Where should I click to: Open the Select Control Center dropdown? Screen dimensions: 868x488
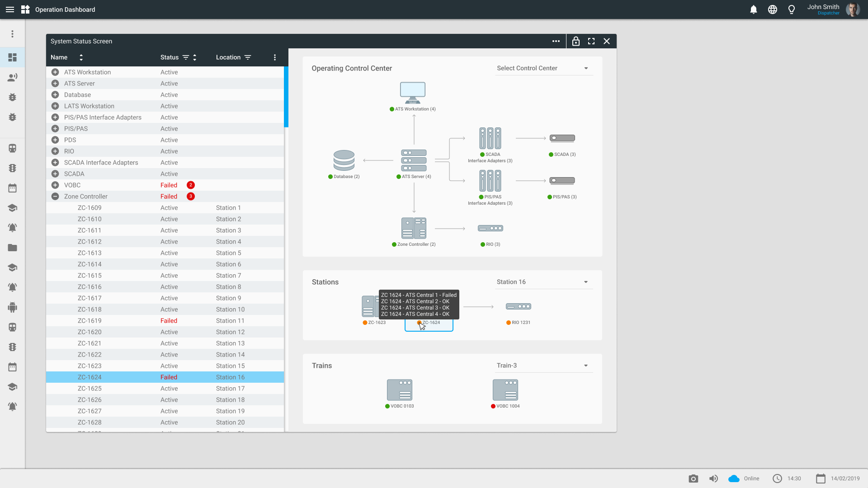tap(542, 68)
